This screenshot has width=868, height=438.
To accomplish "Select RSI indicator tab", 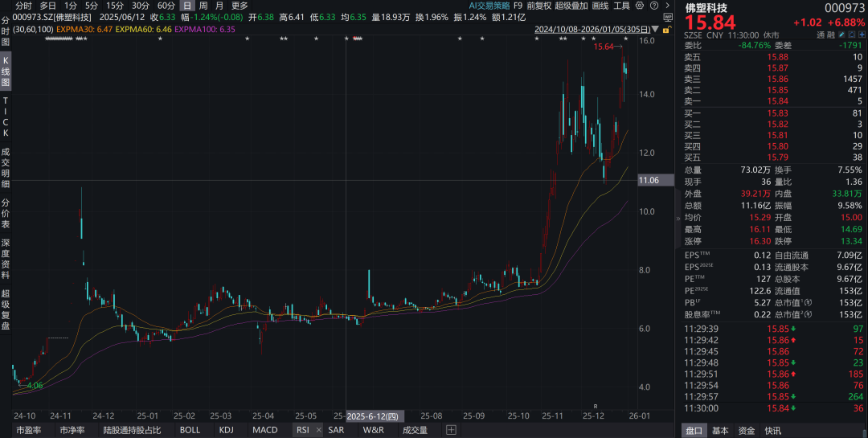I will point(303,430).
